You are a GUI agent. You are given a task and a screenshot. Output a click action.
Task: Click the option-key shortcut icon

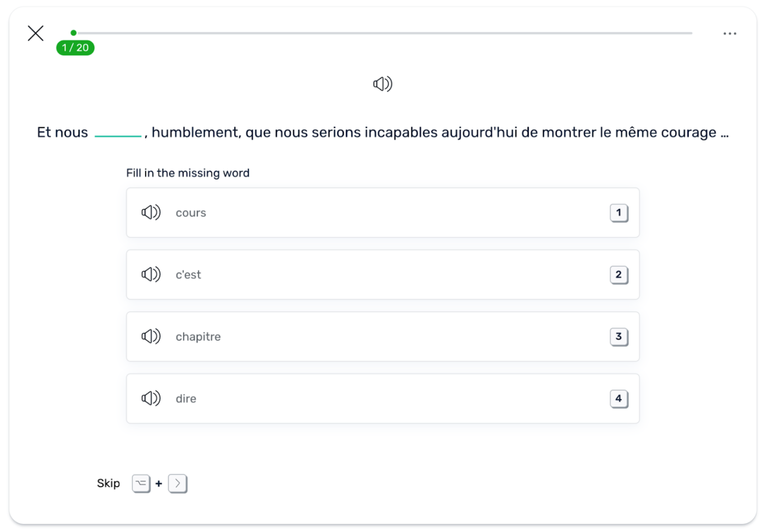(141, 484)
